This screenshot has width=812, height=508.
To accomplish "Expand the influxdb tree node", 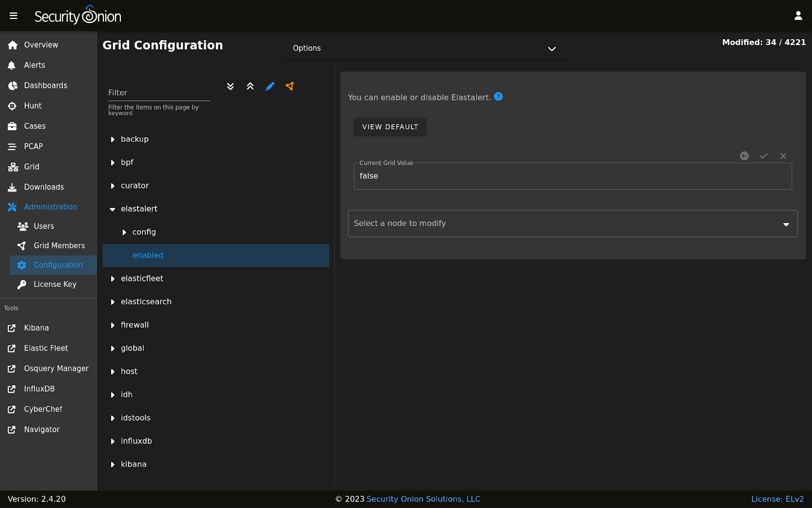I will 113,441.
